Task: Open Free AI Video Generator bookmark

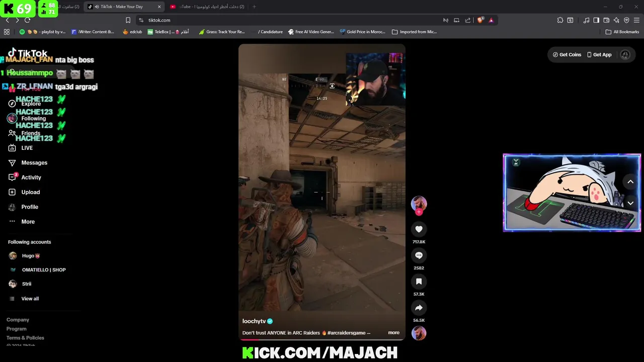Action: point(311,32)
